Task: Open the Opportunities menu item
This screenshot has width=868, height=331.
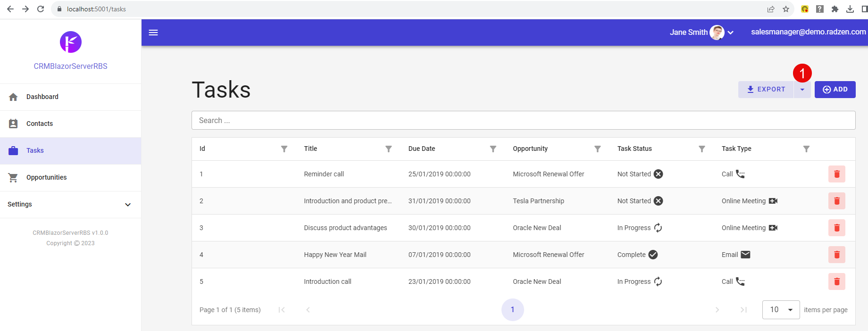Action: click(70, 178)
